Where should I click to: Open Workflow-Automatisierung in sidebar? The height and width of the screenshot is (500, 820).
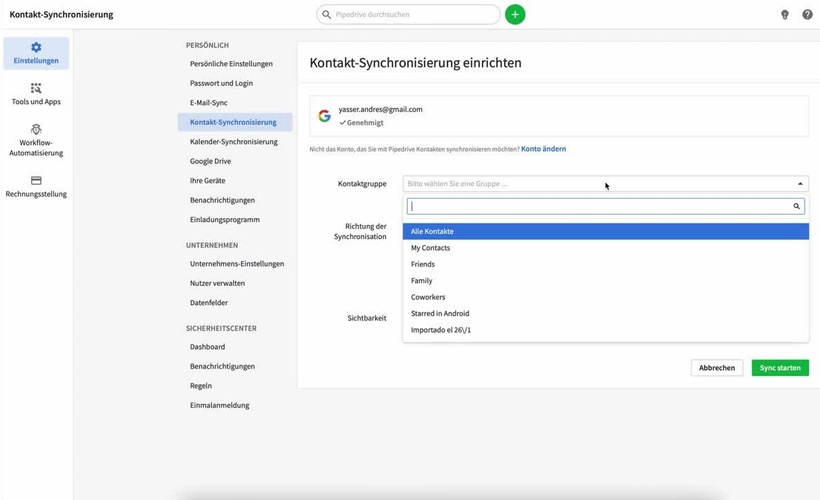point(36,141)
